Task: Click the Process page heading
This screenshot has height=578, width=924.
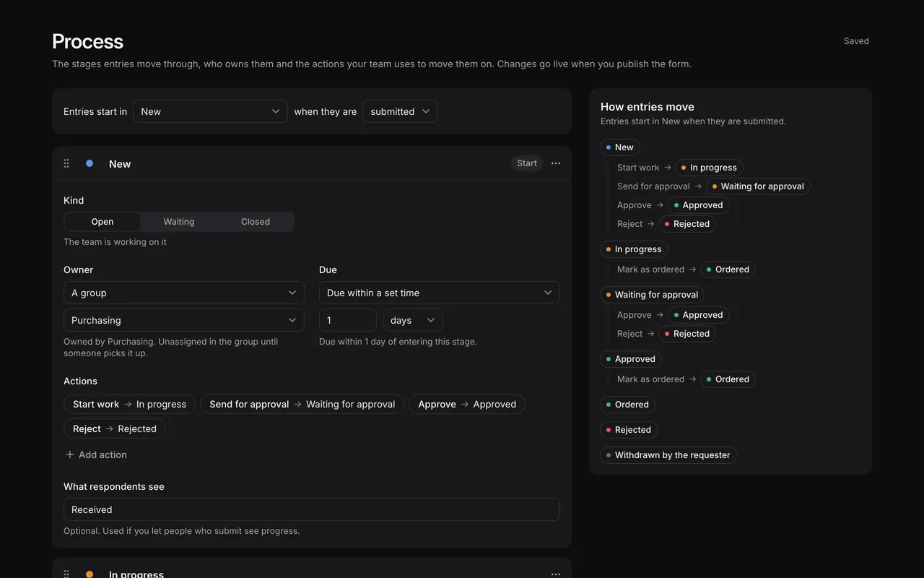Action: (x=87, y=41)
